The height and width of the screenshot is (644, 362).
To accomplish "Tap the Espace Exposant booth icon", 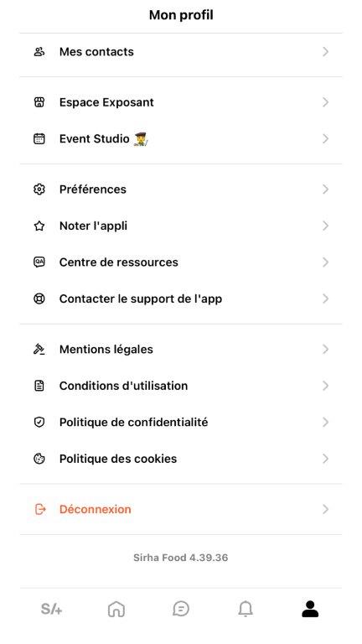I will [39, 102].
